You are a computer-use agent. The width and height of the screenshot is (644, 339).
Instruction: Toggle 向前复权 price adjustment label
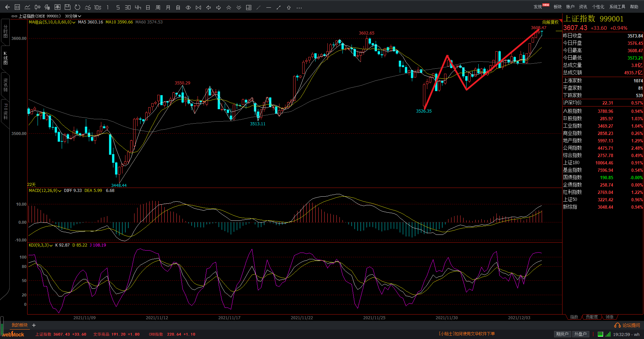pos(550,22)
